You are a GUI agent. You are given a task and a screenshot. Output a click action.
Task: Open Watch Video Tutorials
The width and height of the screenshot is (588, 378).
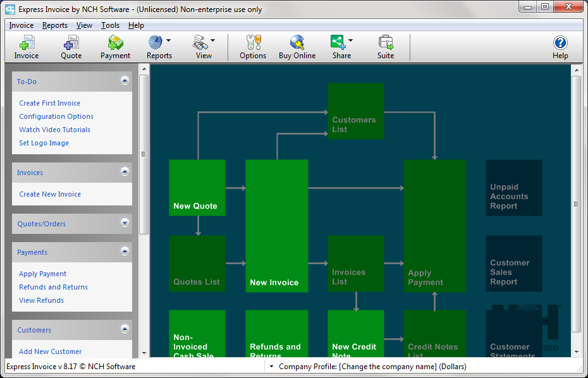pos(54,129)
